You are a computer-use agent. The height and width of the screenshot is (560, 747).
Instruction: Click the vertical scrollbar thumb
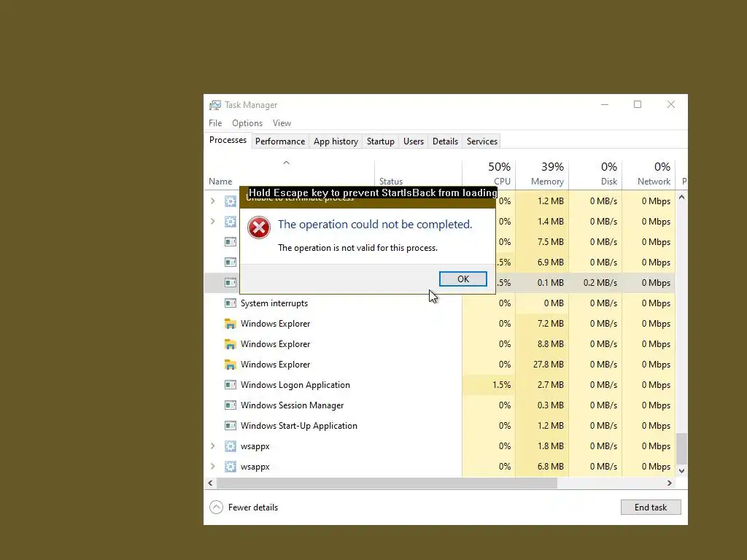click(x=682, y=448)
